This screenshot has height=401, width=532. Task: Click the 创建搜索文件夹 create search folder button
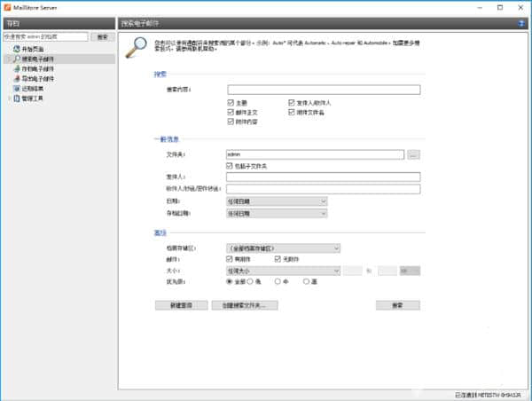tap(245, 304)
